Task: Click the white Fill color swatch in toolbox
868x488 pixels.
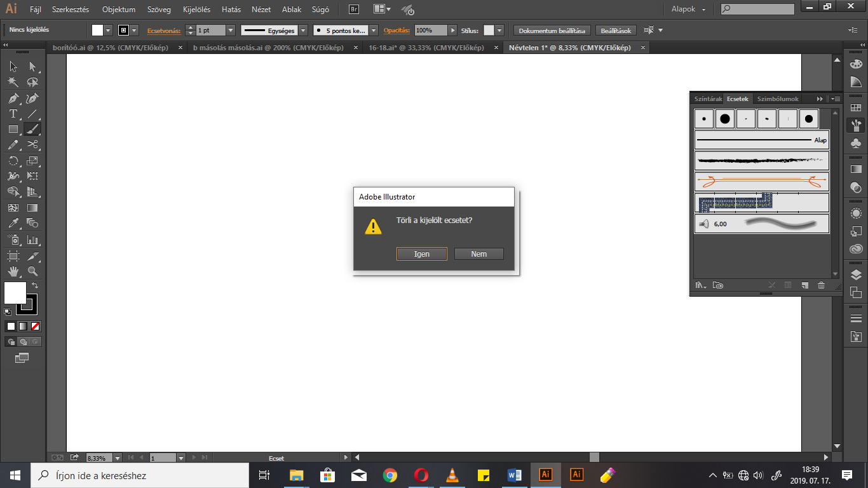Action: click(15, 293)
